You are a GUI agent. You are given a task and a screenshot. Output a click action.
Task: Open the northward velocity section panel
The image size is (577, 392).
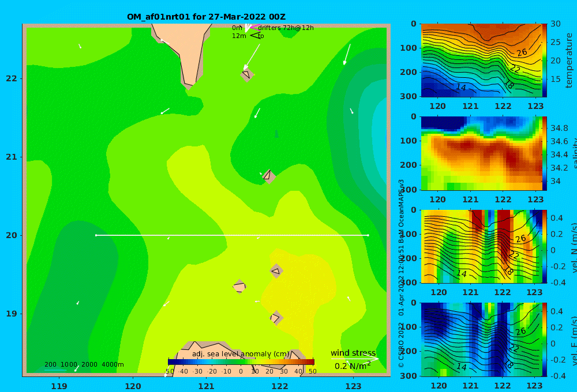coord(481,246)
